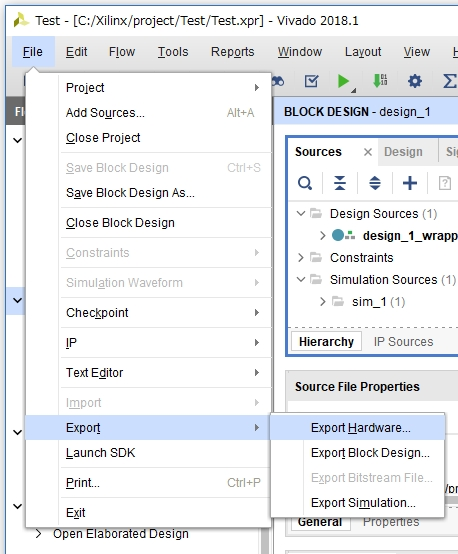Collapse the Design Sources folder
Viewport: 458px width, 554px height.
[301, 213]
